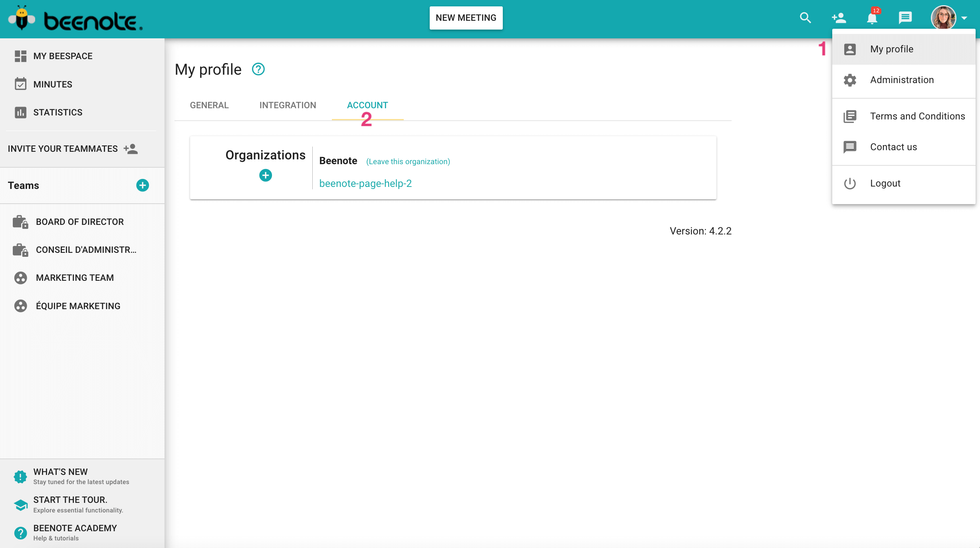Click the Organizations heading
The width and height of the screenshot is (980, 548).
[266, 155]
